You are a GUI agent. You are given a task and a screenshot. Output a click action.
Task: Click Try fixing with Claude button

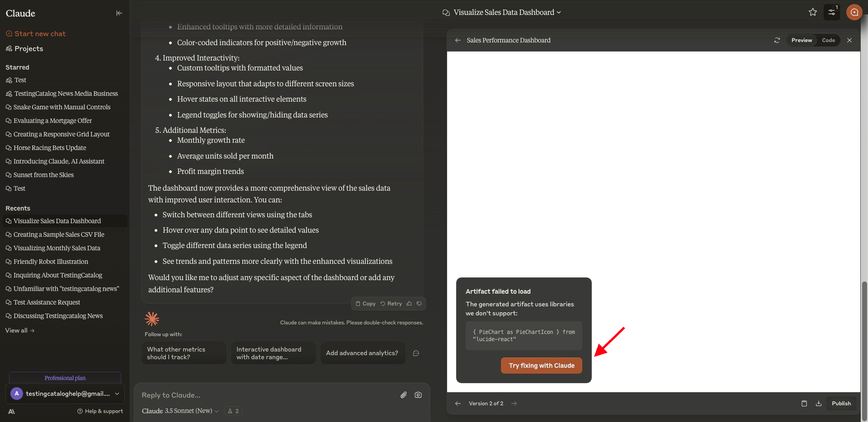click(x=542, y=366)
